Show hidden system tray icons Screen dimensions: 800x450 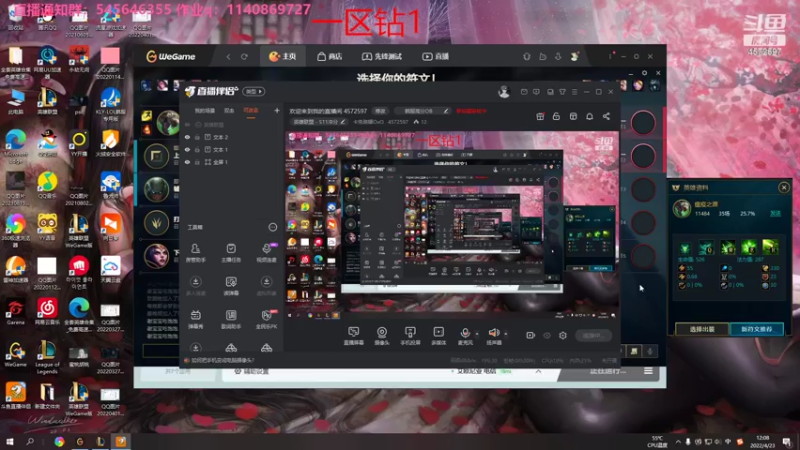coord(678,442)
